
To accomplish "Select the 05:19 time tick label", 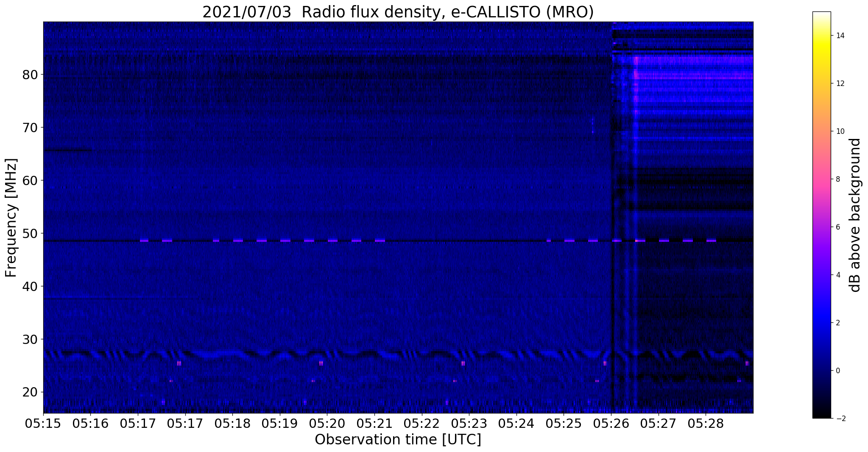I will [x=280, y=423].
